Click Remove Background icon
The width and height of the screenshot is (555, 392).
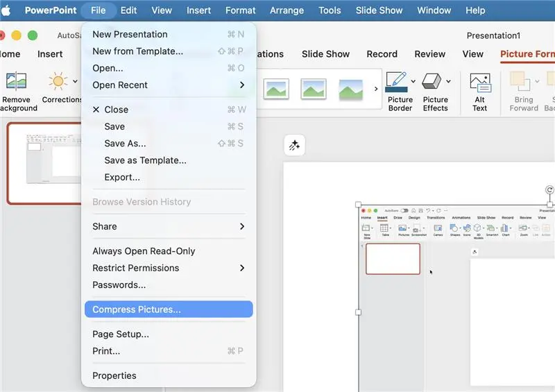pos(16,81)
